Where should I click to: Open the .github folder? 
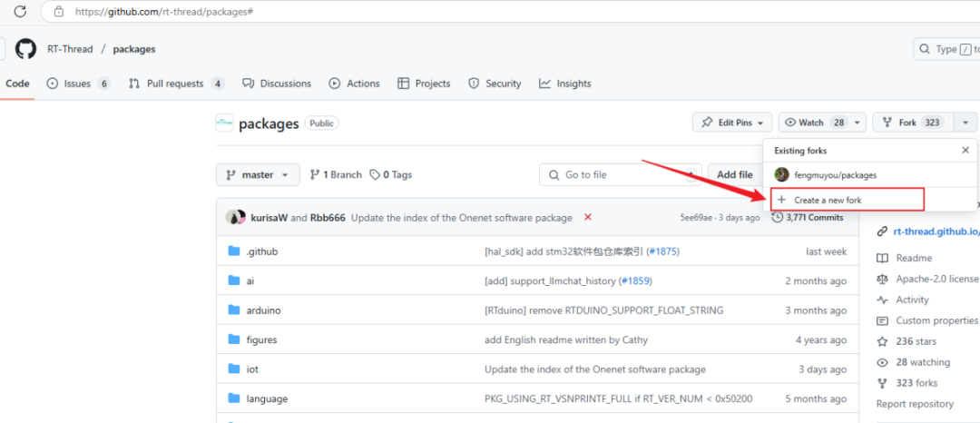click(x=262, y=251)
